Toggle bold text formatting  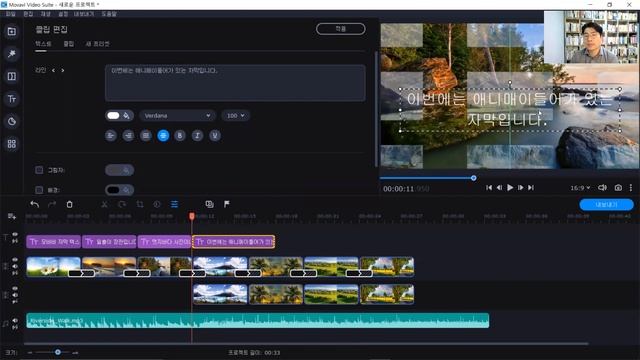180,136
